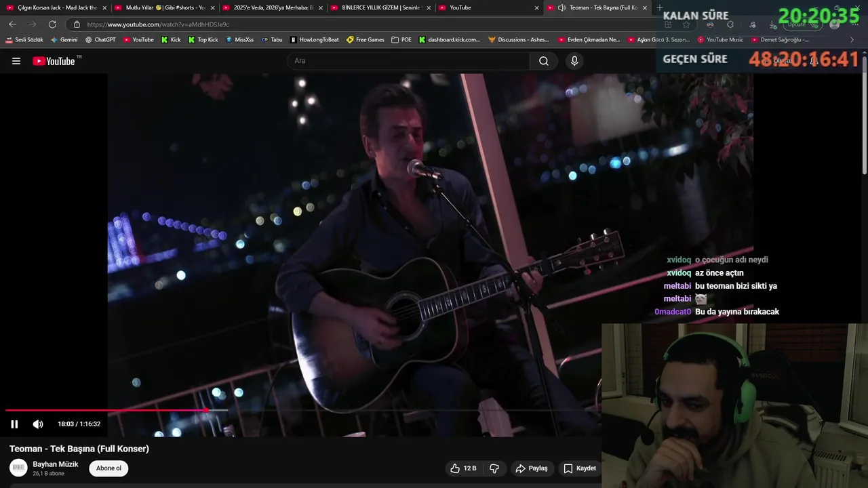Go back with the browser back arrow

coord(12,24)
